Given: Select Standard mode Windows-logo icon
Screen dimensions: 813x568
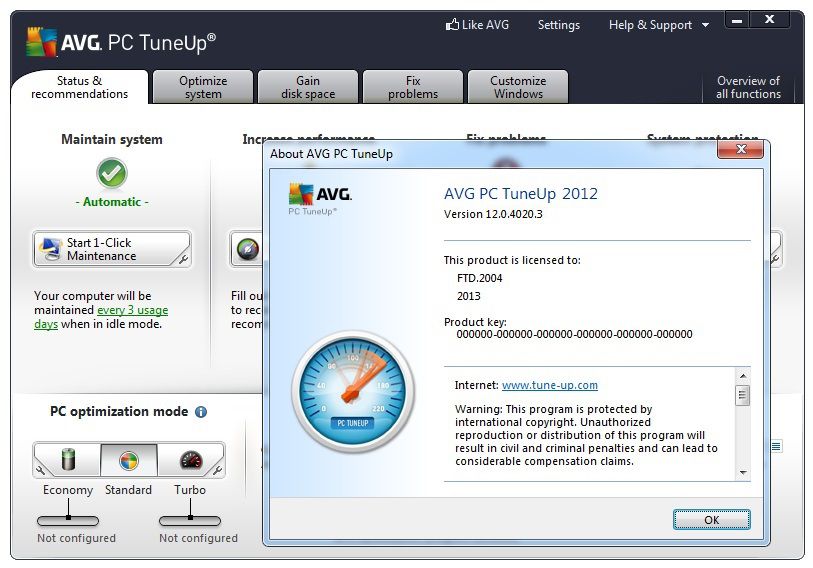Looking at the screenshot, I should click(129, 460).
